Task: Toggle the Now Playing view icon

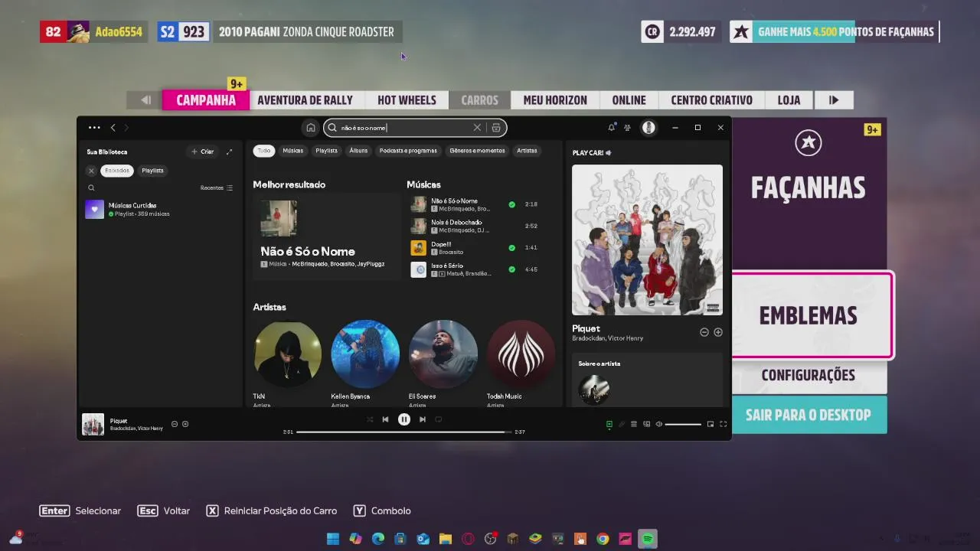Action: 609,424
